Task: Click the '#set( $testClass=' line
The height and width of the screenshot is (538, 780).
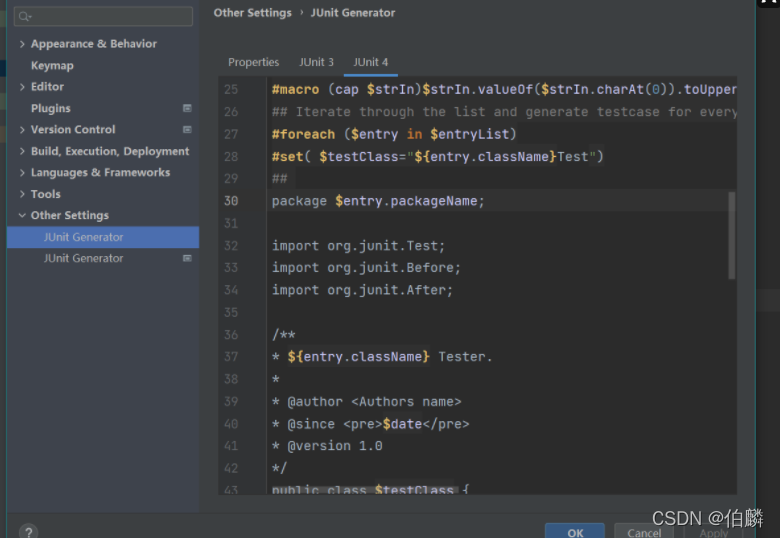Action: (x=438, y=157)
